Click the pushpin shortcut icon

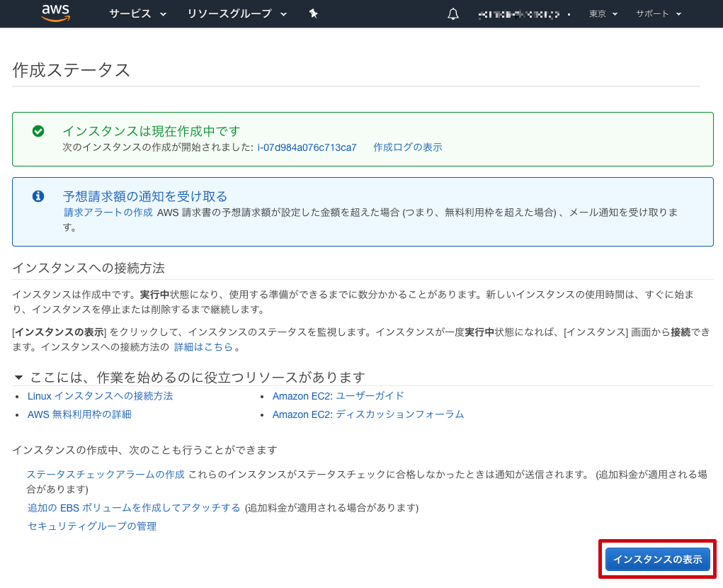click(313, 14)
